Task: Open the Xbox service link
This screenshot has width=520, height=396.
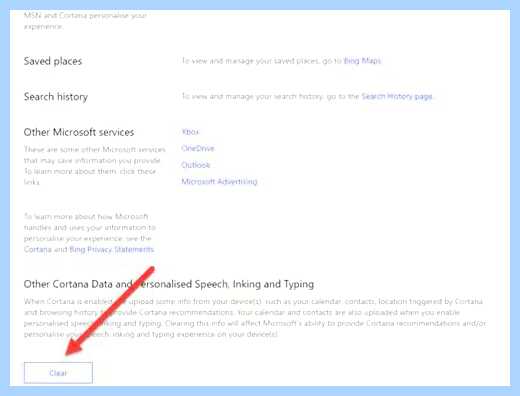Action: [190, 132]
